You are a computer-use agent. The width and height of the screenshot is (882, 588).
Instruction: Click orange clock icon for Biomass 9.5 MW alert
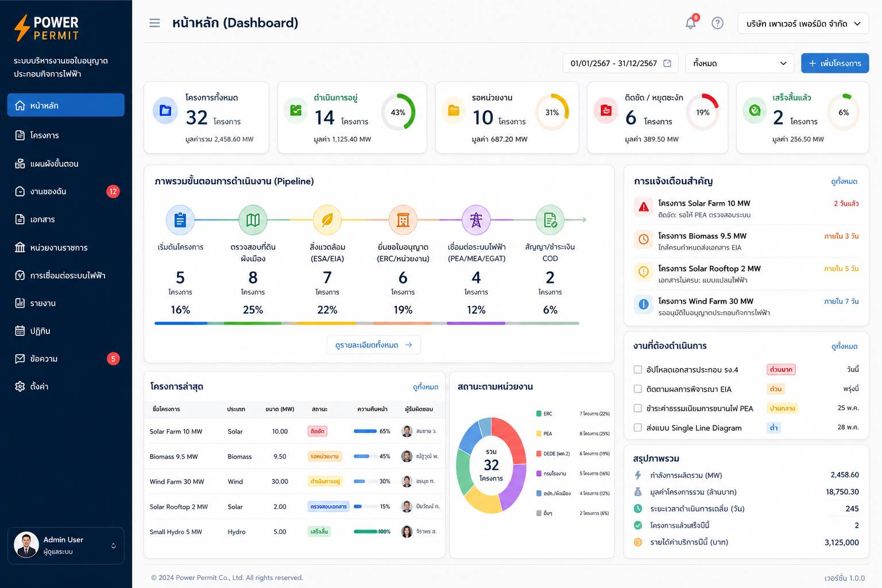(x=644, y=239)
